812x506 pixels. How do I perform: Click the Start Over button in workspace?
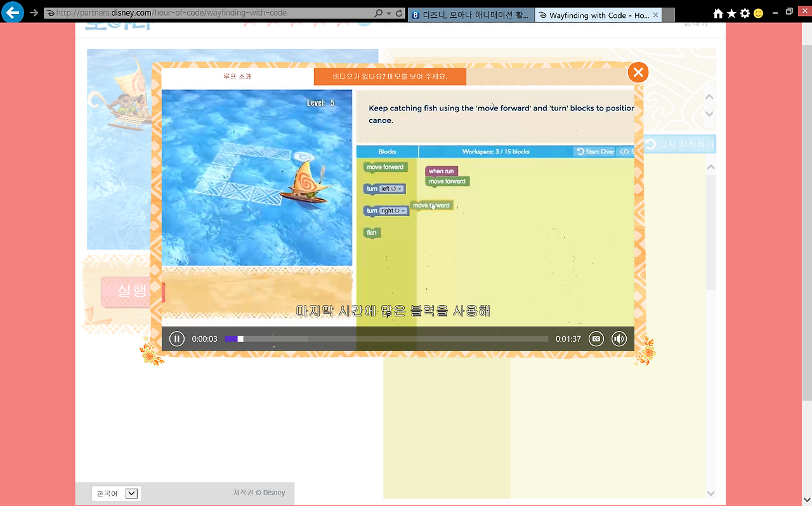pyautogui.click(x=596, y=152)
